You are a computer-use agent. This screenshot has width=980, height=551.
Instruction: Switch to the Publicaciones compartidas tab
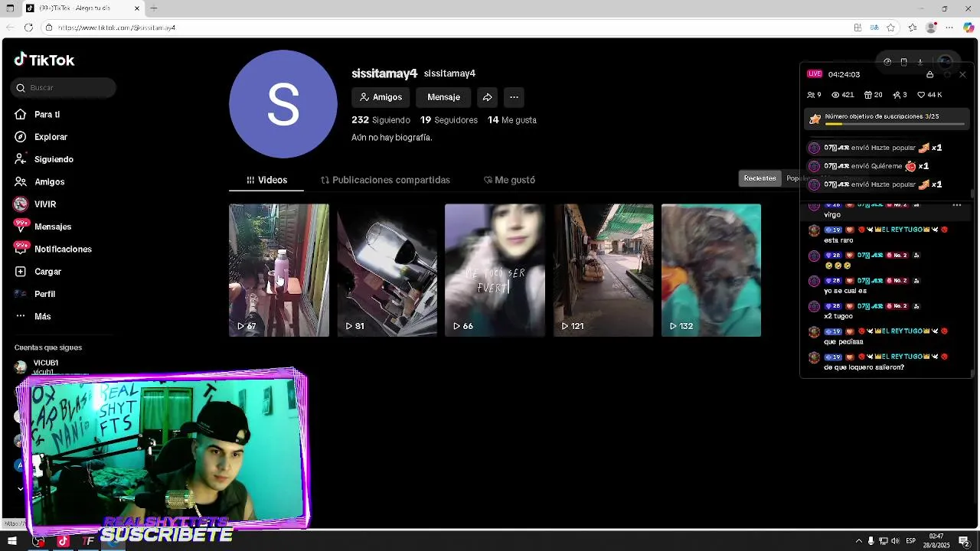385,181
